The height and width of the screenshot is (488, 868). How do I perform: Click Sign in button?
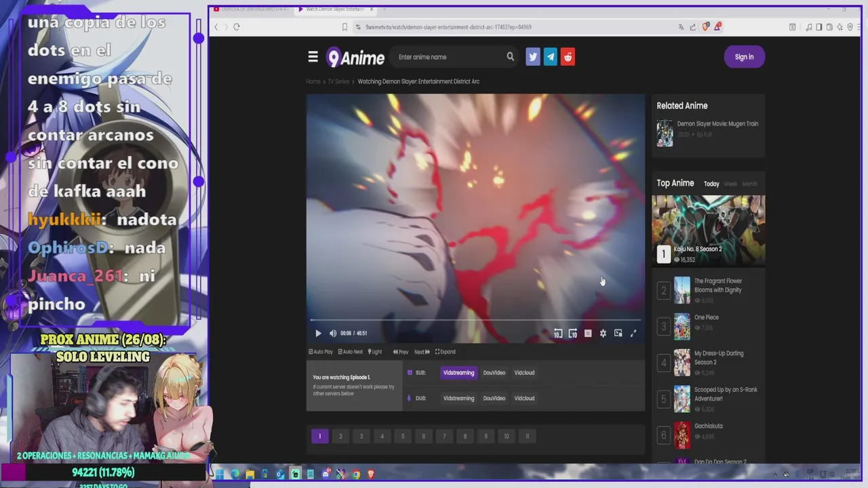click(744, 57)
